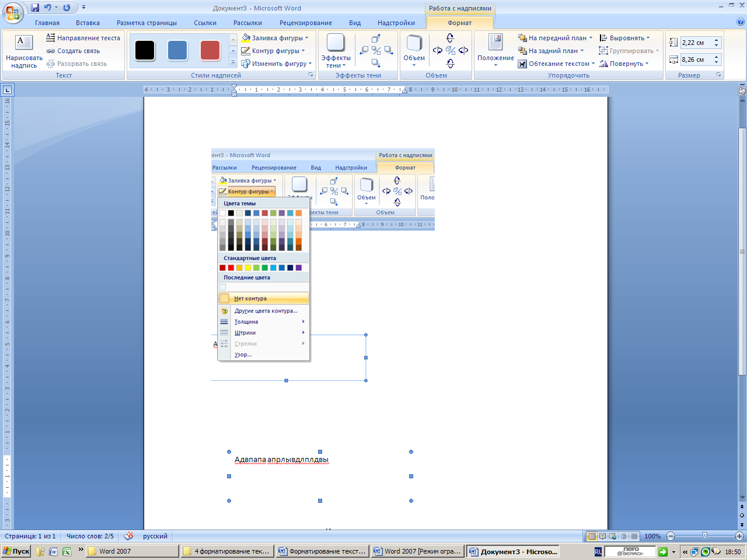Select the black text box style
The height and width of the screenshot is (560, 747).
[145, 51]
